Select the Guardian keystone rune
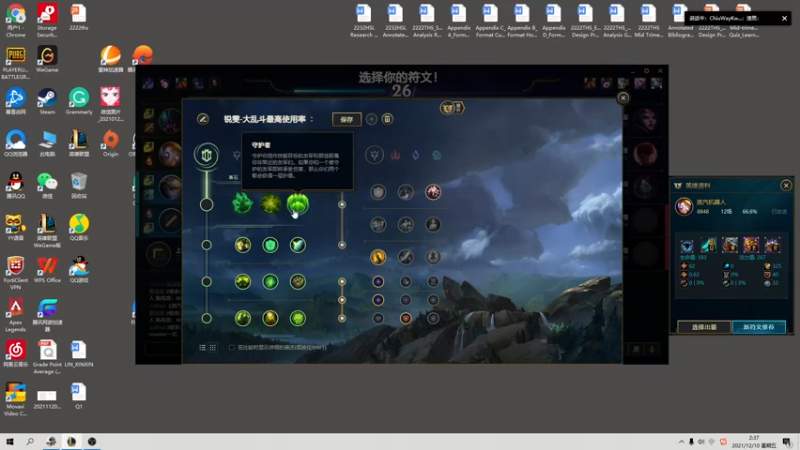This screenshot has width=800, height=450. (298, 204)
